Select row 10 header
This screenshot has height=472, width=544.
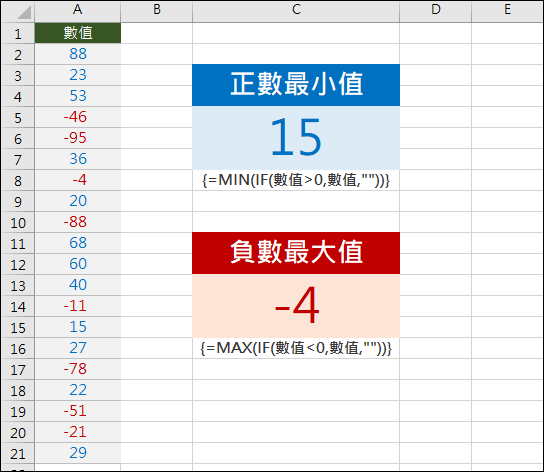tap(18, 222)
